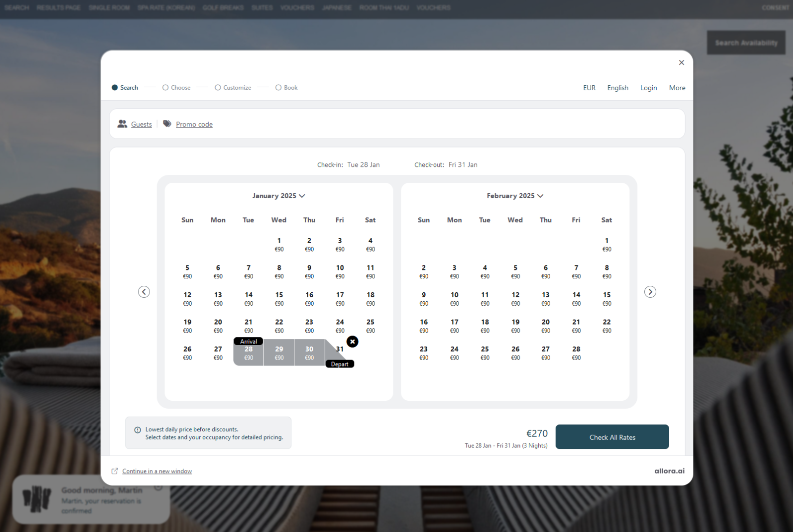Open Continue in a new window link
Image resolution: width=793 pixels, height=532 pixels.
point(157,471)
